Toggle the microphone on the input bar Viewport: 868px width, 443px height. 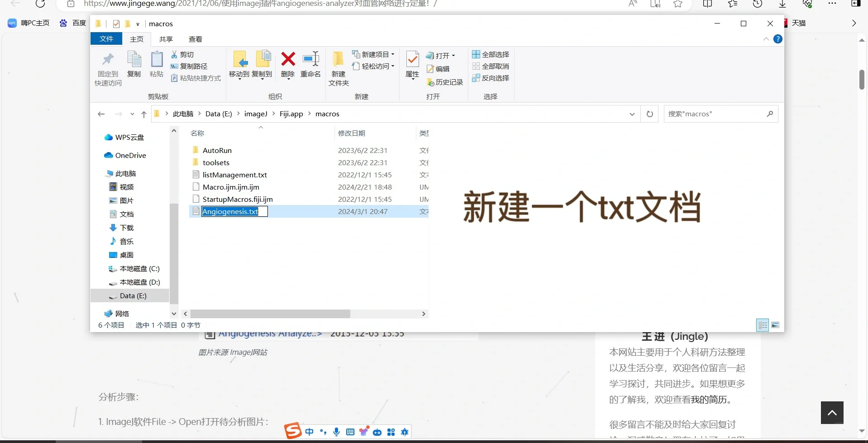[336, 432]
